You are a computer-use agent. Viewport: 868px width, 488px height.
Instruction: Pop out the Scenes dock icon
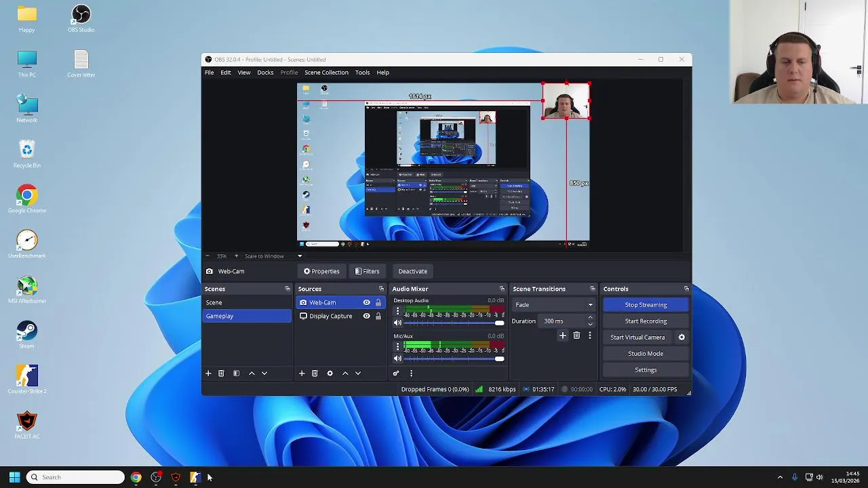(x=287, y=289)
